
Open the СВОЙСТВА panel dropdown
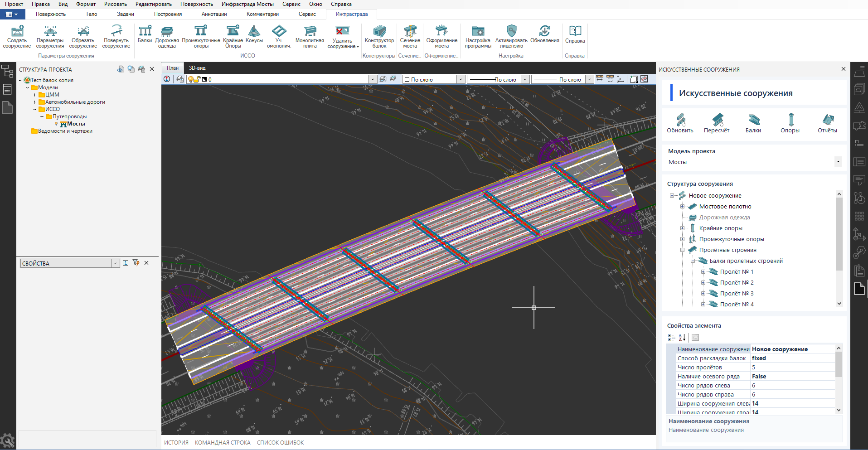pyautogui.click(x=116, y=263)
